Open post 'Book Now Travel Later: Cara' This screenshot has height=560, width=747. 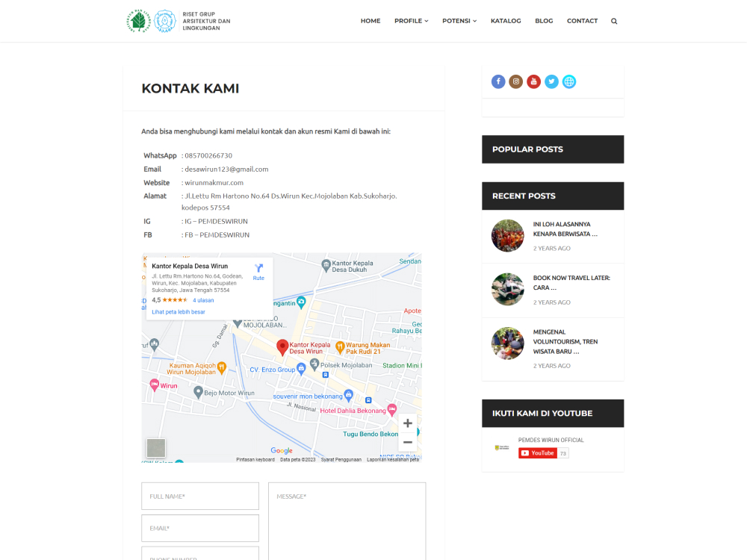tap(571, 283)
